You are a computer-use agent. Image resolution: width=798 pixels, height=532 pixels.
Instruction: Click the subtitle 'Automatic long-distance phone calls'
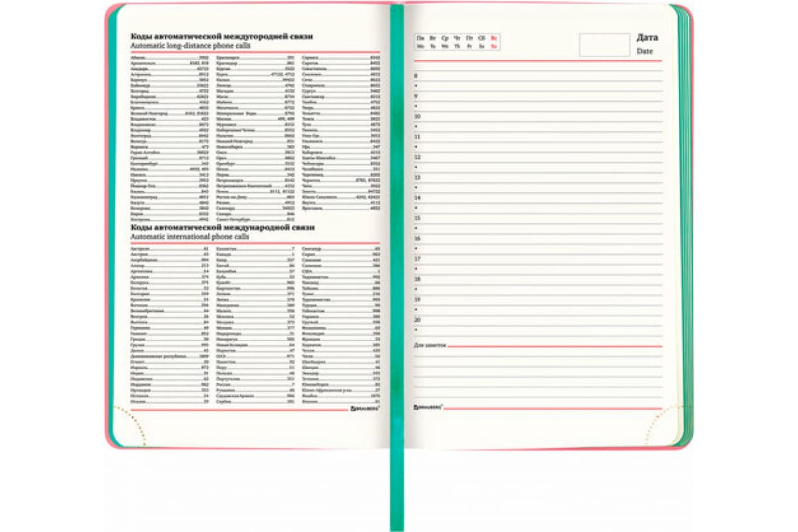coord(190,47)
